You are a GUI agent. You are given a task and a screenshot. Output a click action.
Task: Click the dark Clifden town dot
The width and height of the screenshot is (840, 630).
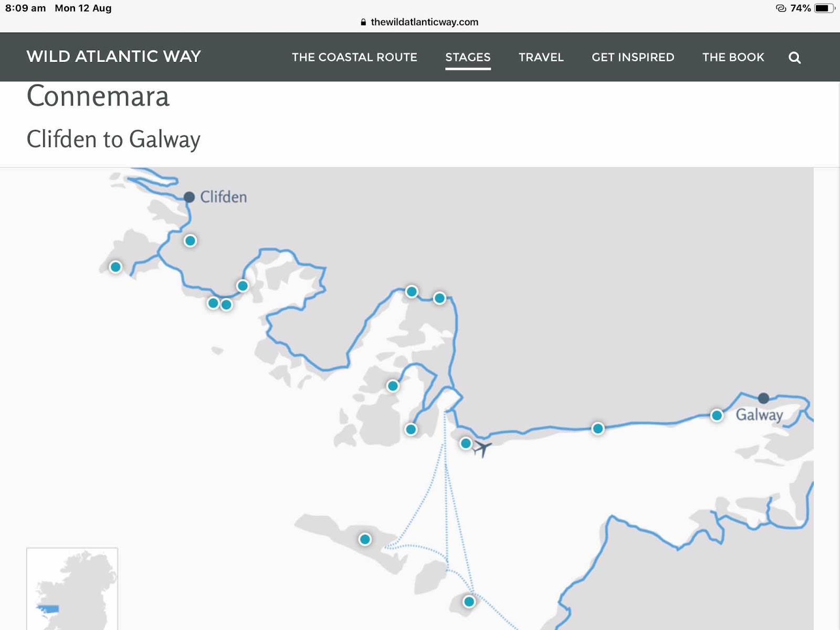click(189, 197)
